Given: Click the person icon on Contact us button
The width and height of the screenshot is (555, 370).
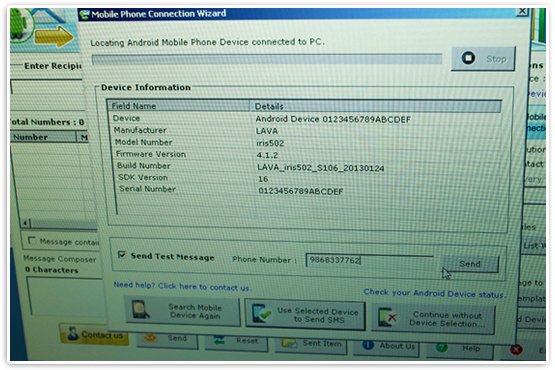Looking at the screenshot, I should click(x=73, y=334).
